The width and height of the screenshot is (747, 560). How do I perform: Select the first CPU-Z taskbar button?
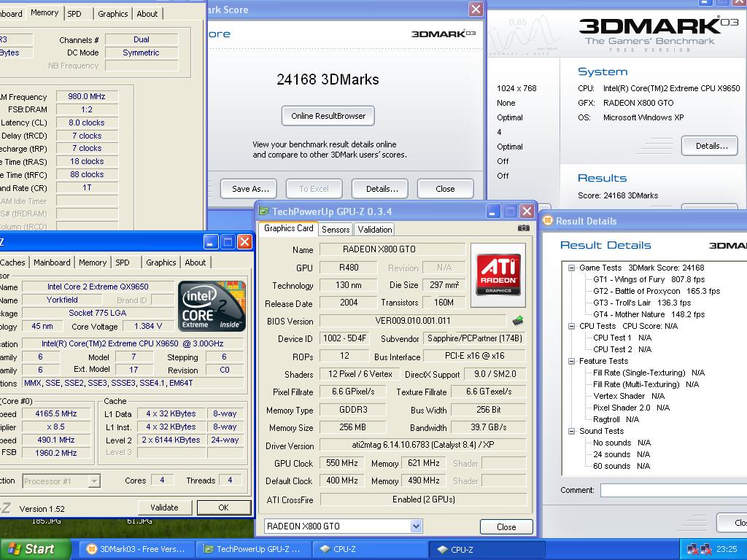click(x=369, y=549)
